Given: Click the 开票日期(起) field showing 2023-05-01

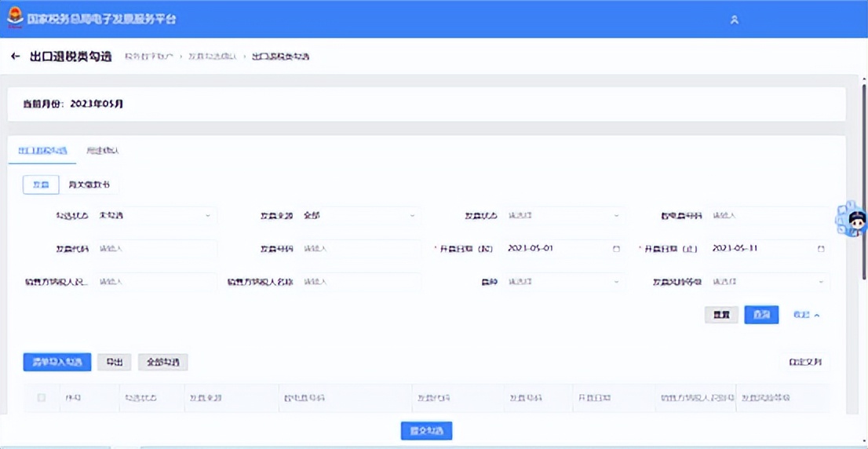Looking at the screenshot, I should pyautogui.click(x=564, y=249).
